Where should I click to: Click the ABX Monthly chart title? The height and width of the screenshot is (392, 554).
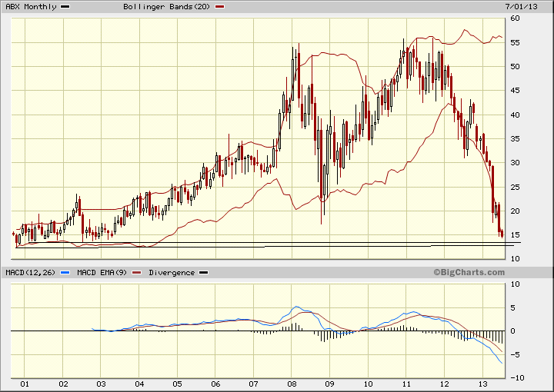31,7
